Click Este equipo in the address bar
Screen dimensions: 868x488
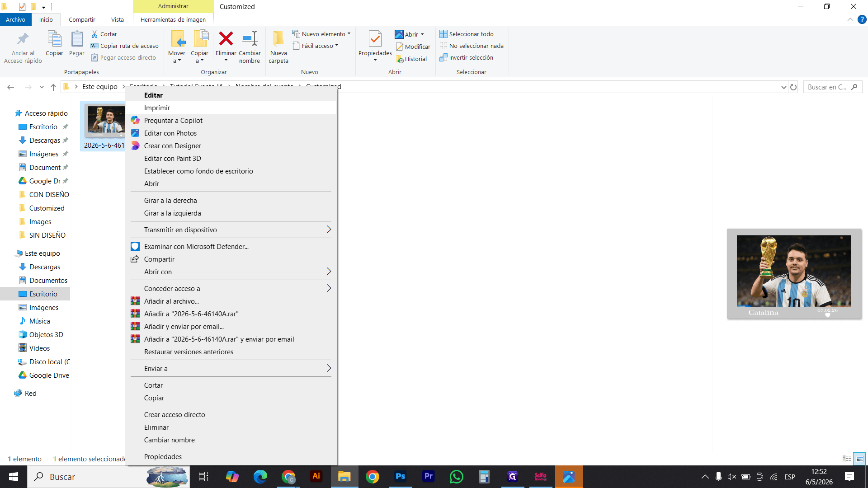tap(100, 86)
